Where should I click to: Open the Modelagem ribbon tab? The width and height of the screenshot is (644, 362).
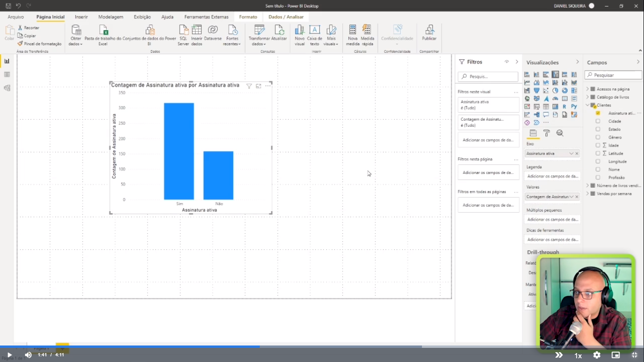(x=111, y=17)
